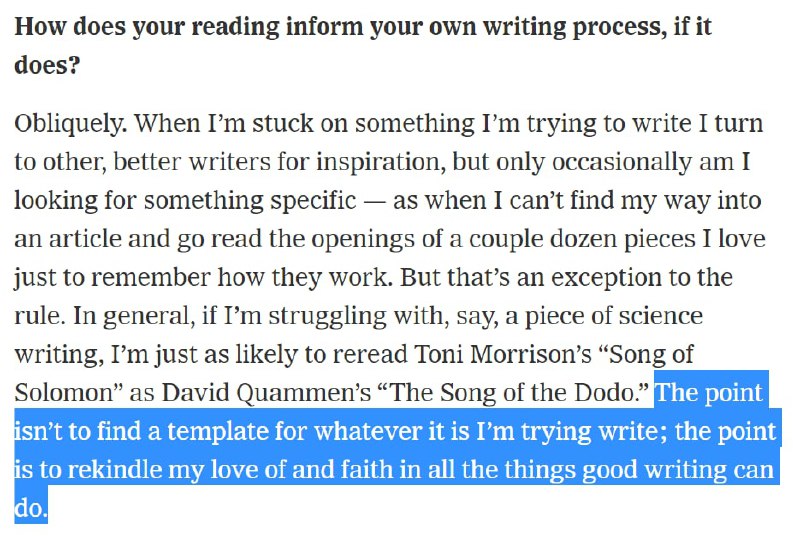The image size is (800, 540).
Task: Click the word "inspiration," in the paragraph
Action: point(378,162)
